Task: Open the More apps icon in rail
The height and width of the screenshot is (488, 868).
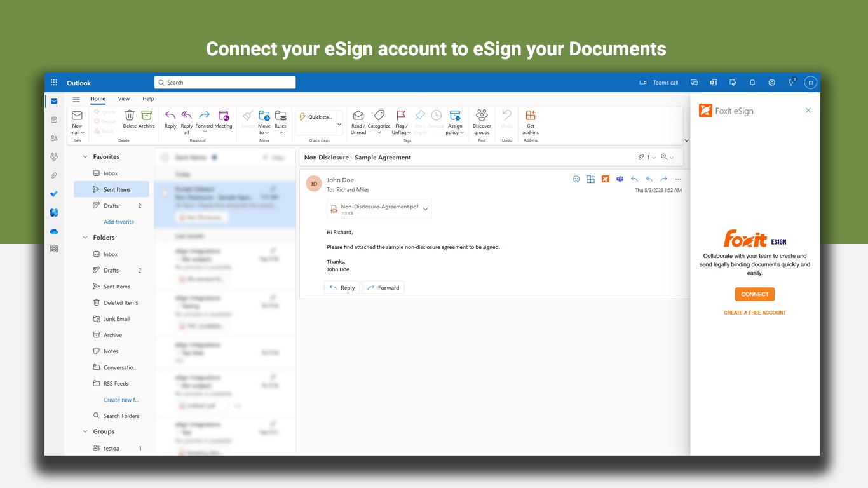Action: [54, 249]
